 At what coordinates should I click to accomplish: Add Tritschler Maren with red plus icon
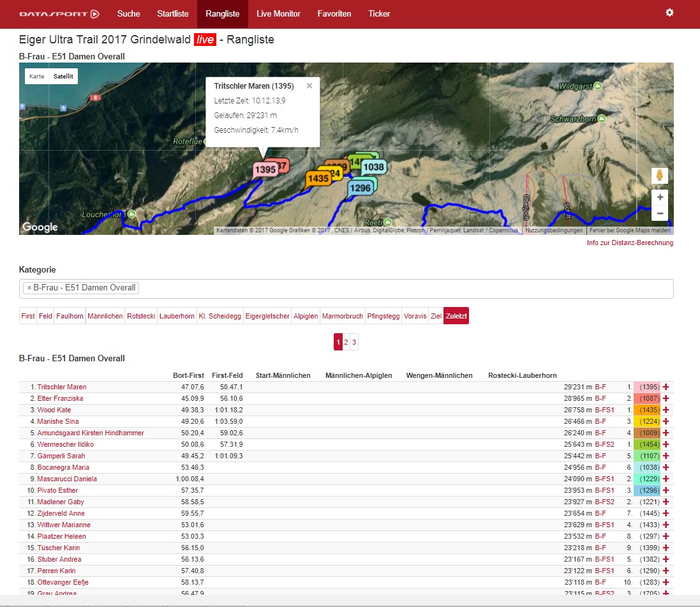point(666,387)
